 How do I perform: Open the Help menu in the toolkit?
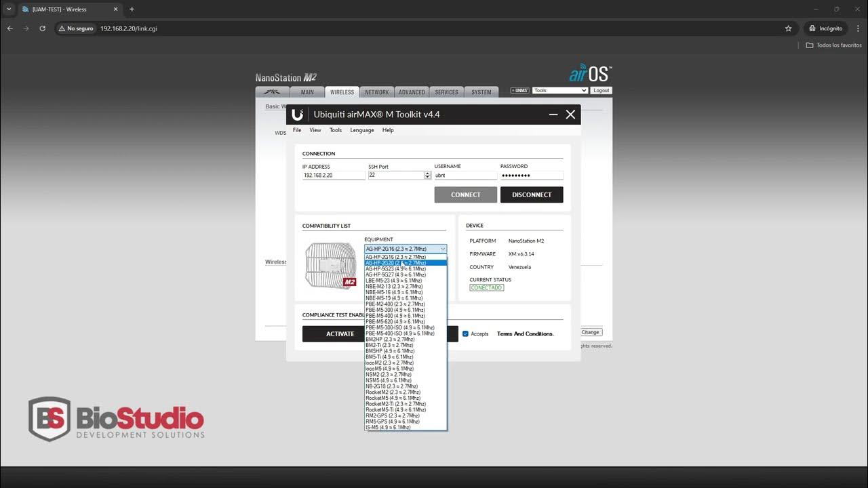click(x=388, y=130)
